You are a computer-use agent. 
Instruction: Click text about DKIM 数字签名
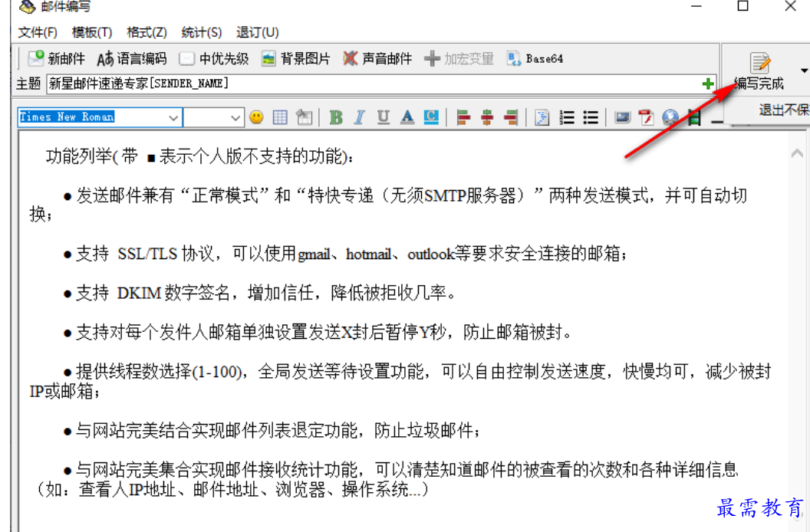click(x=260, y=293)
